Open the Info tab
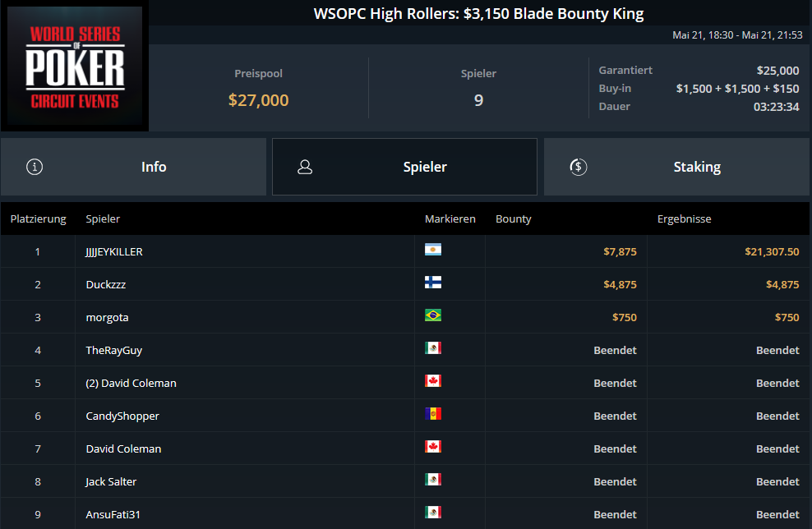 pos(134,167)
